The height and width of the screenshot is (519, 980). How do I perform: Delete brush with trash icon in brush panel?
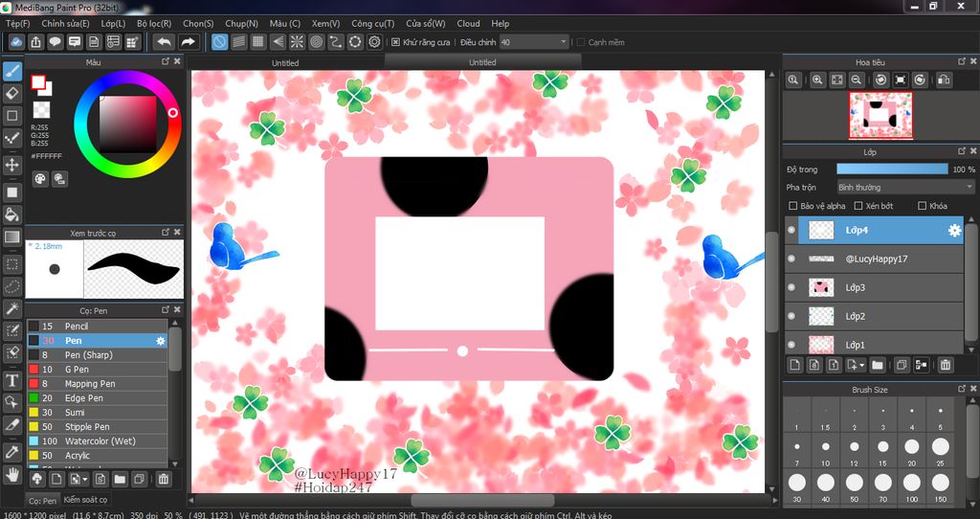[163, 480]
